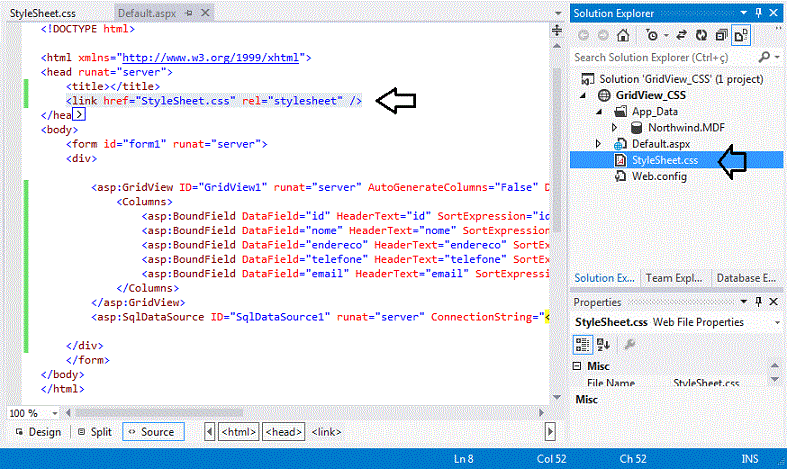Click Forward in the Solution Explorer toolbar
This screenshot has height=469, width=787.
tap(603, 35)
